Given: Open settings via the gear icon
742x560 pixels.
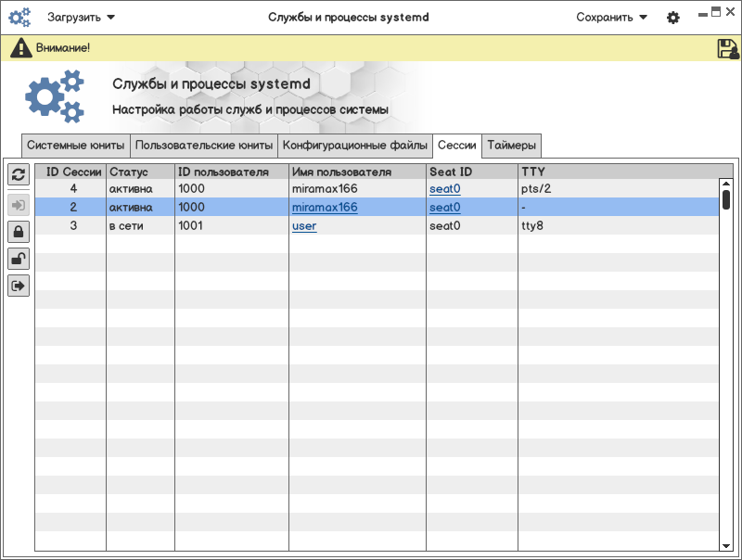Looking at the screenshot, I should 673,18.
